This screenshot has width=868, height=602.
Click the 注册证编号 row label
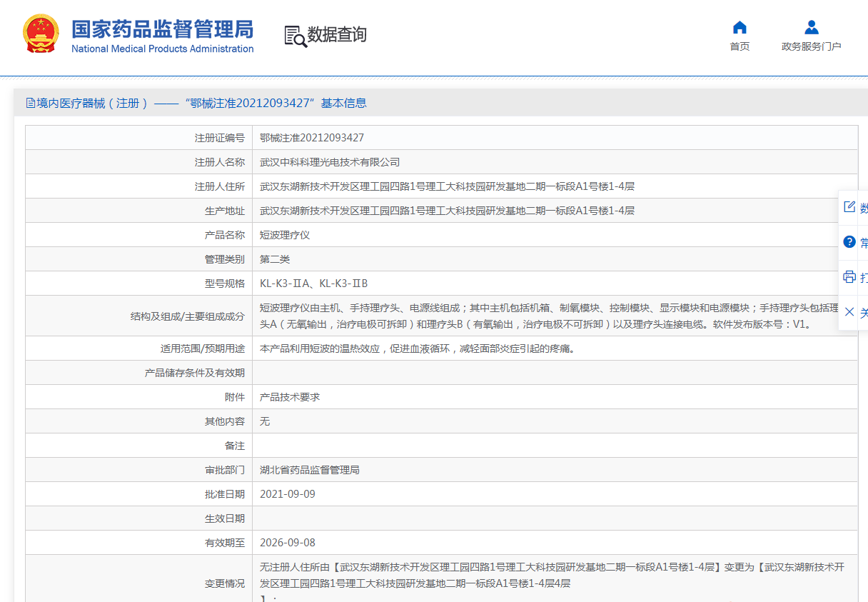click(x=220, y=138)
